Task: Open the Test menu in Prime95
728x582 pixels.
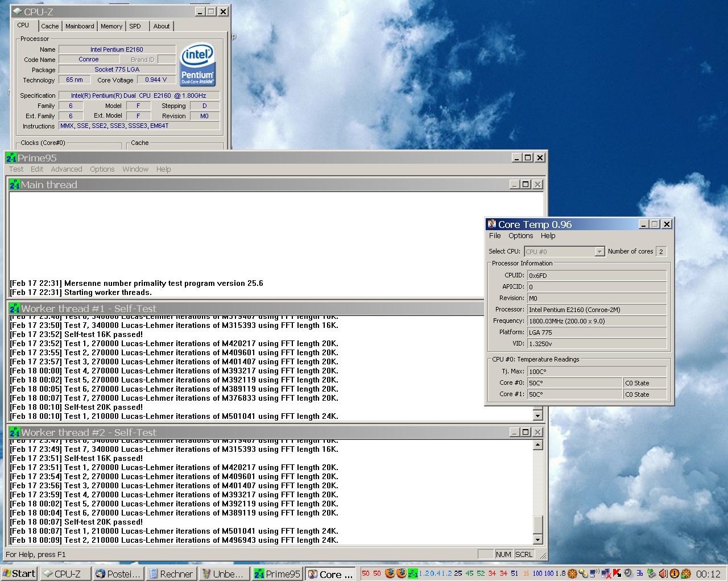Action: (x=16, y=169)
